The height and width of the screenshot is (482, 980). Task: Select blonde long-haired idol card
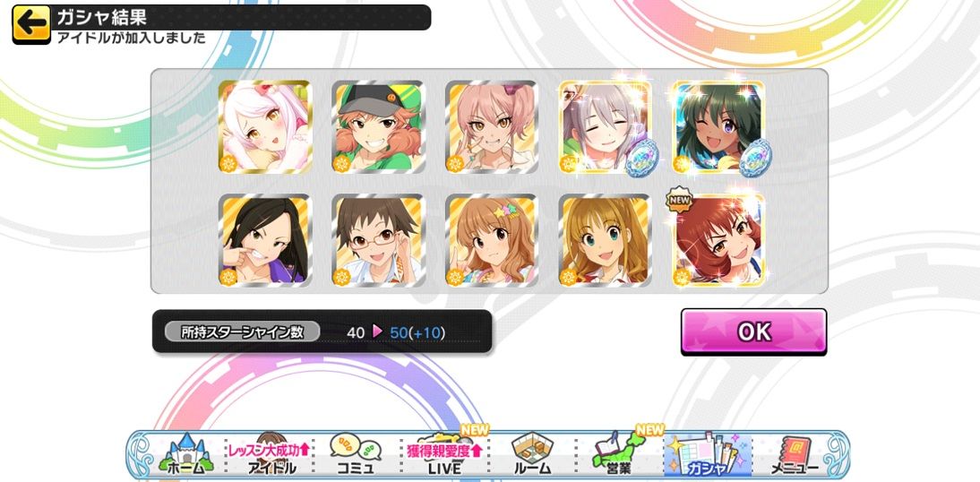pos(606,240)
